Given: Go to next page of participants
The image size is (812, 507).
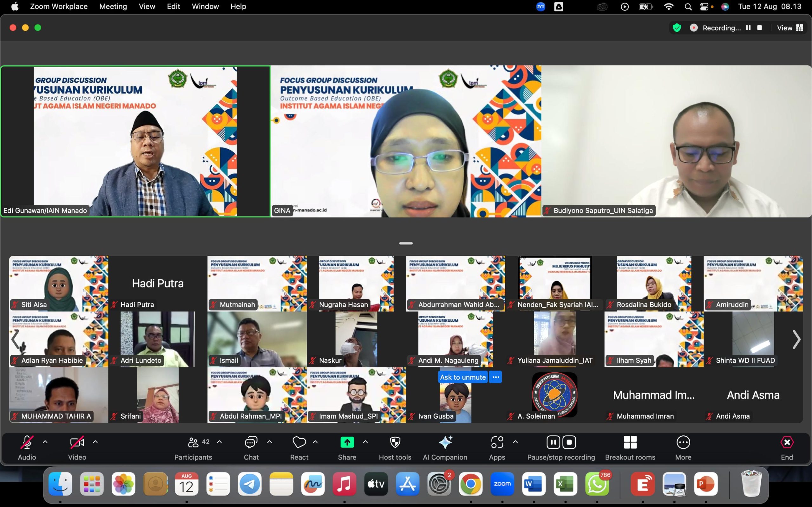Looking at the screenshot, I should click(x=796, y=339).
